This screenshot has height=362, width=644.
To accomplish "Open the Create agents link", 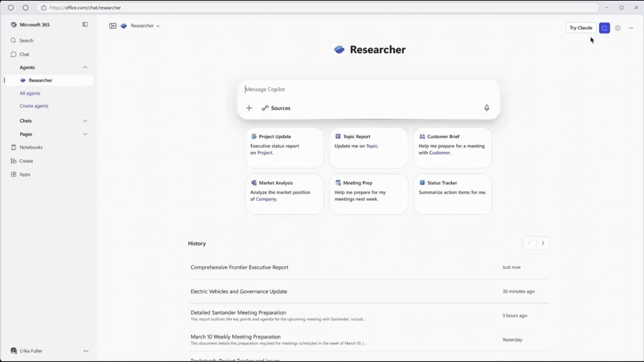I will (x=34, y=106).
